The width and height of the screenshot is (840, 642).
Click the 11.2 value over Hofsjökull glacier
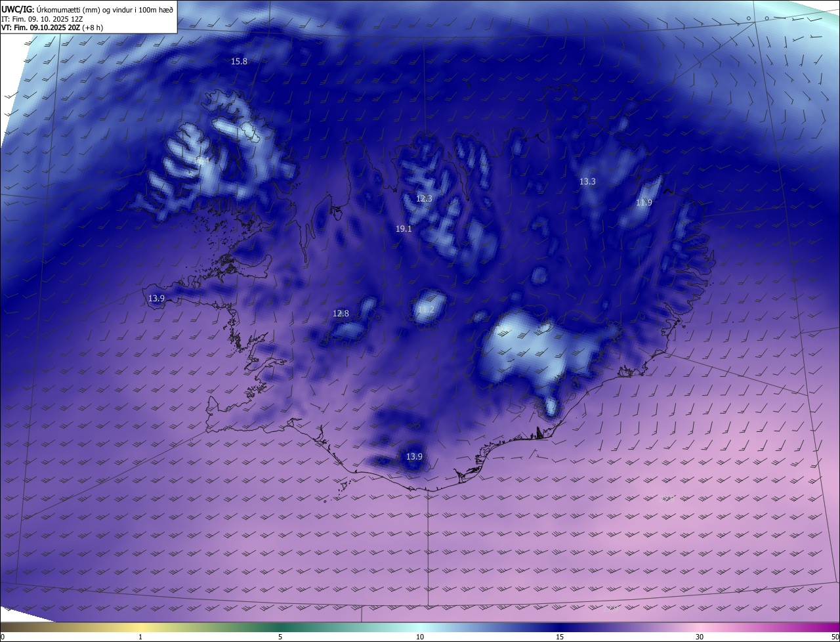tap(427, 309)
